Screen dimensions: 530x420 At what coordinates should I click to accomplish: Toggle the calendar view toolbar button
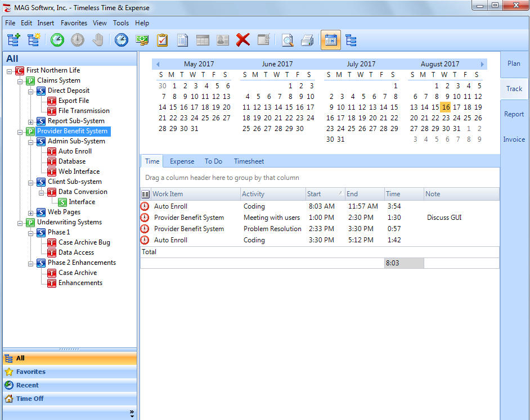[331, 40]
